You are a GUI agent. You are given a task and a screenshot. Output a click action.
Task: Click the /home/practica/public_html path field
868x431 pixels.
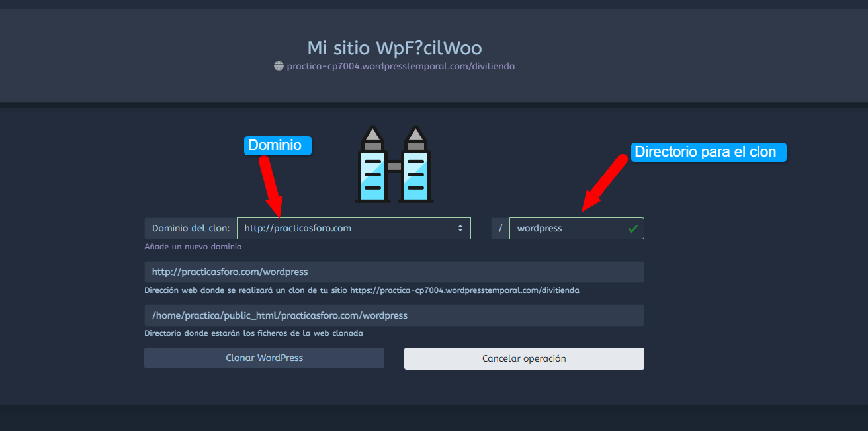pyautogui.click(x=394, y=315)
